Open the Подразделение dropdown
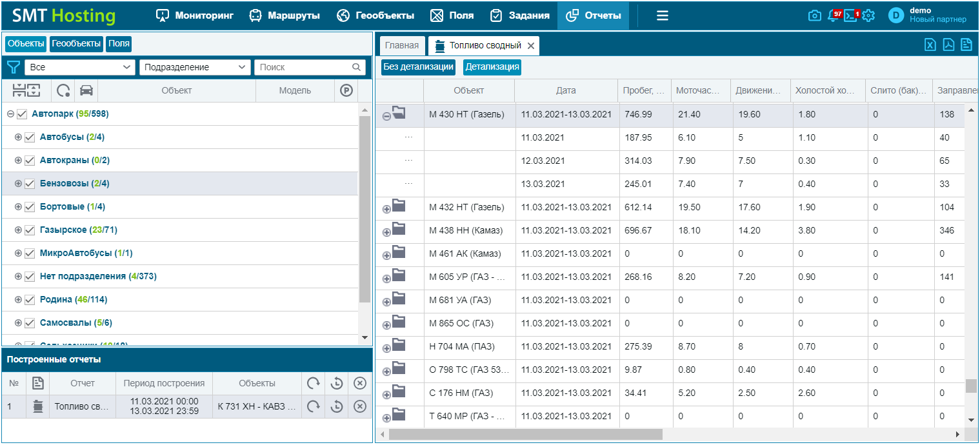This screenshot has width=980, height=445. pos(195,67)
